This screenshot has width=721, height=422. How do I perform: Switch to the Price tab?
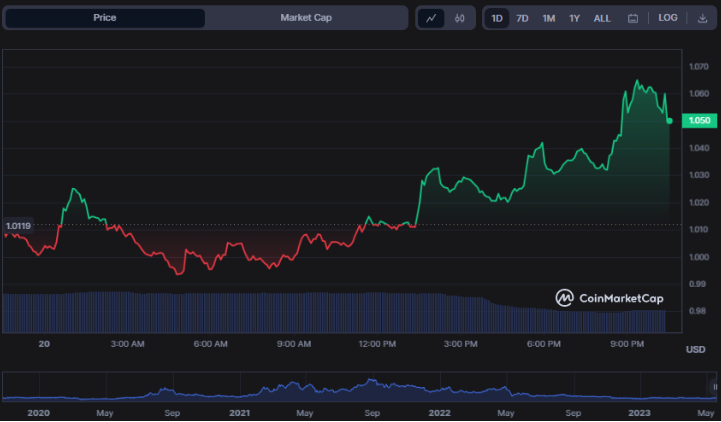(105, 18)
